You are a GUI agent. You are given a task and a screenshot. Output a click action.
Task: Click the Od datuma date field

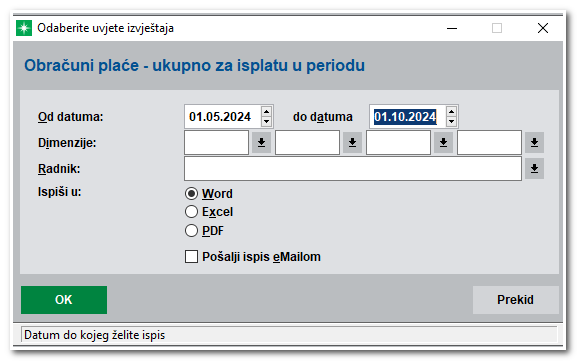click(x=223, y=117)
